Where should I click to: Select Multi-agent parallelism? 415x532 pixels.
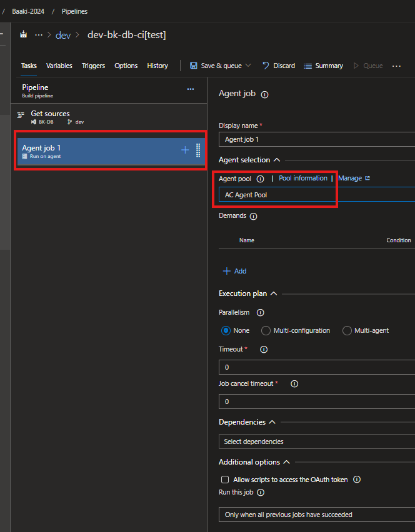(347, 330)
